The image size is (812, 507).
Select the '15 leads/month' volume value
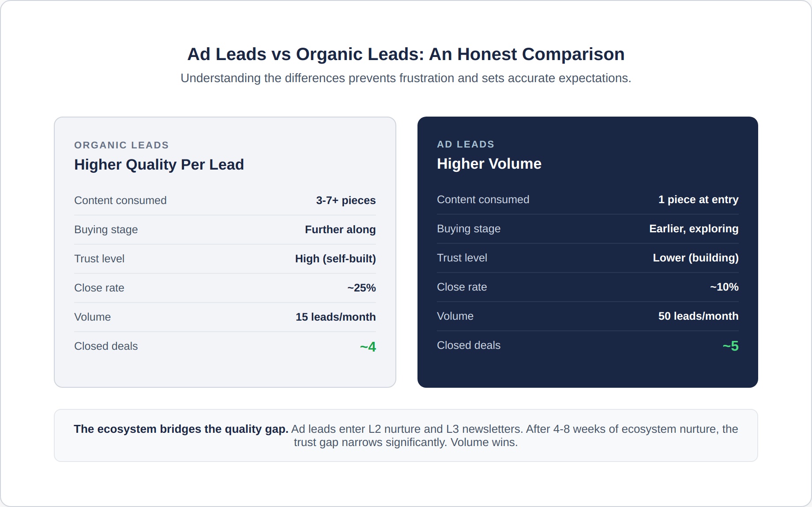click(335, 317)
